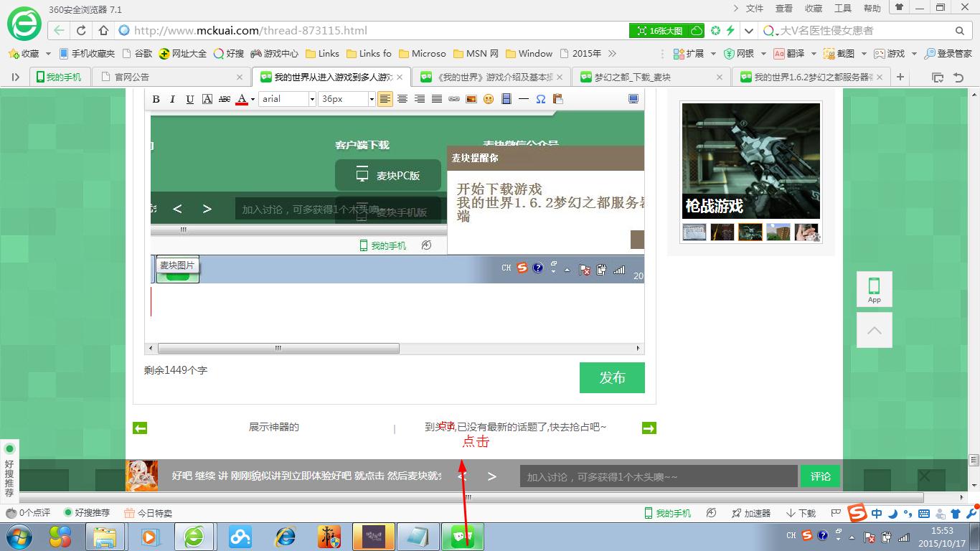Click the search magnifier icon
The height and width of the screenshot is (551, 980).
coord(960,31)
